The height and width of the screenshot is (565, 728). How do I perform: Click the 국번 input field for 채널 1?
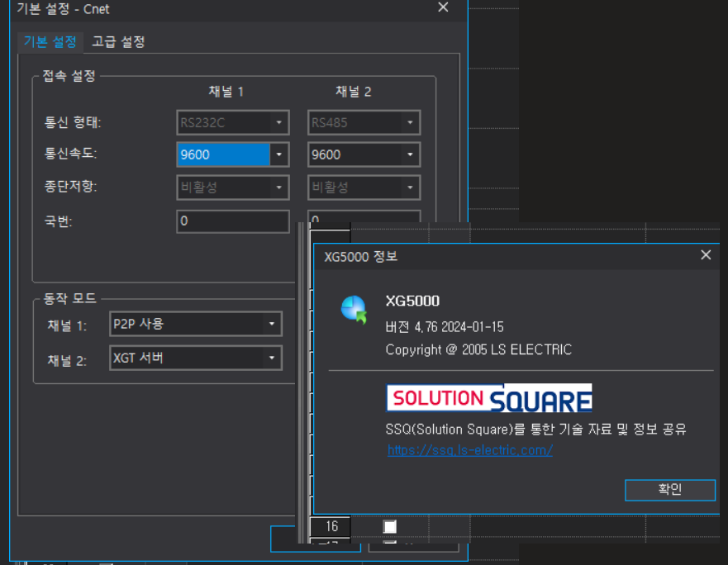(x=232, y=221)
